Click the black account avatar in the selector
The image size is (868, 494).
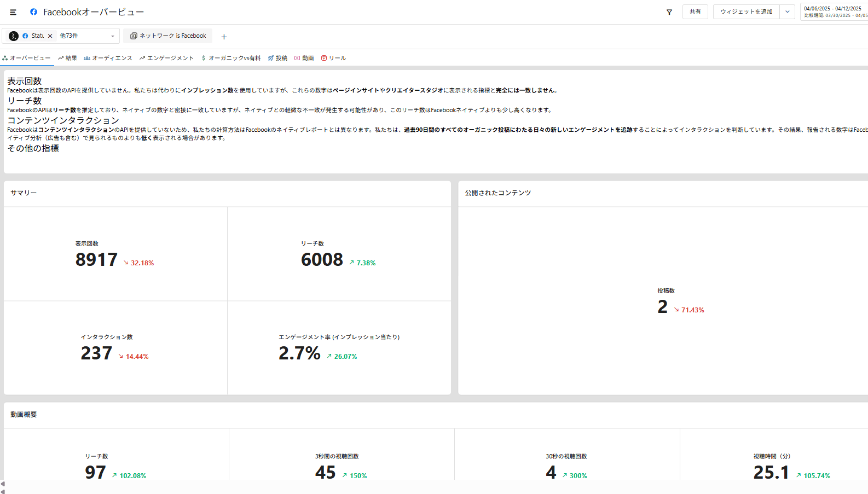click(x=14, y=36)
